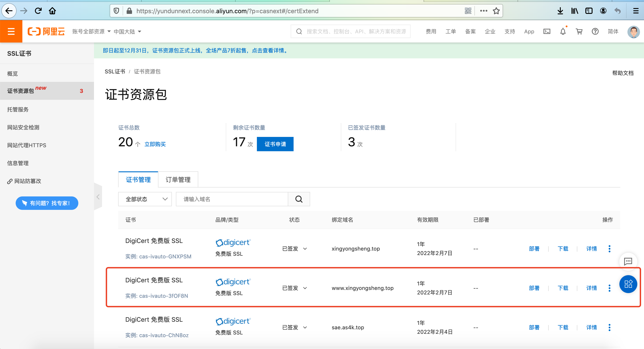The image size is (644, 349).
Task: Open the user avatar profile menu
Action: point(633,32)
